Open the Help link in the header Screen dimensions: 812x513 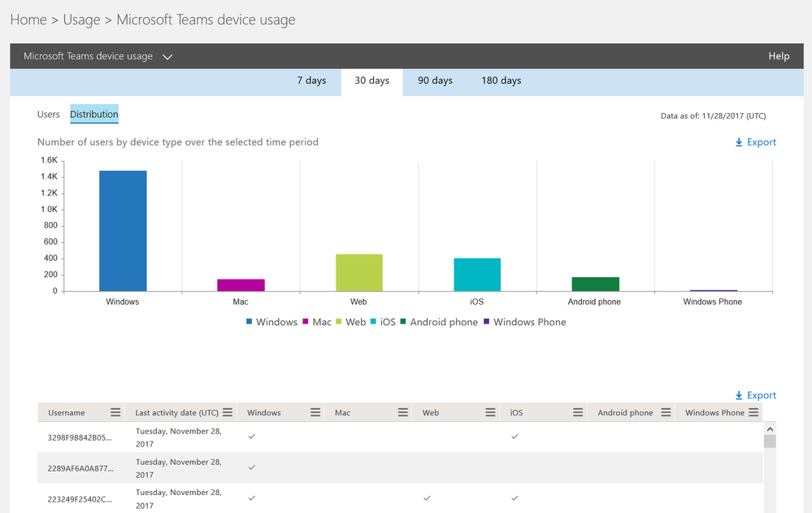pyautogui.click(x=779, y=56)
